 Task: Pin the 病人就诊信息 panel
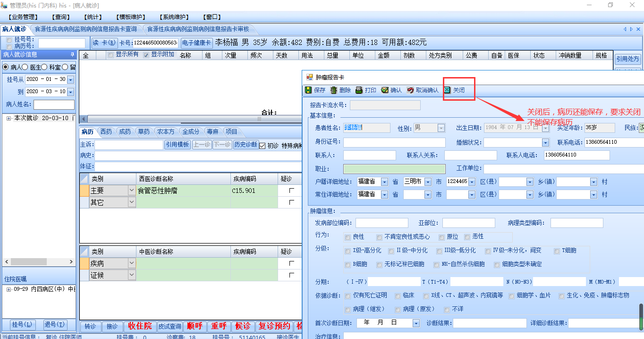pos(72,54)
